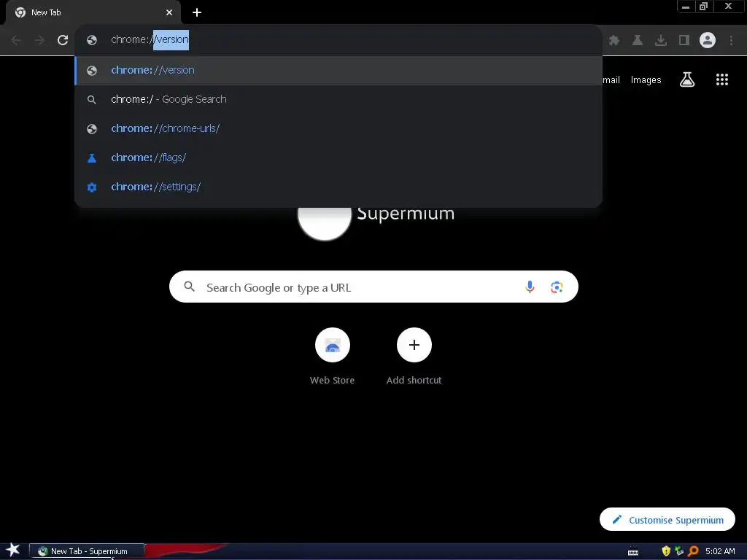Open the green network tray icon

pos(679,551)
